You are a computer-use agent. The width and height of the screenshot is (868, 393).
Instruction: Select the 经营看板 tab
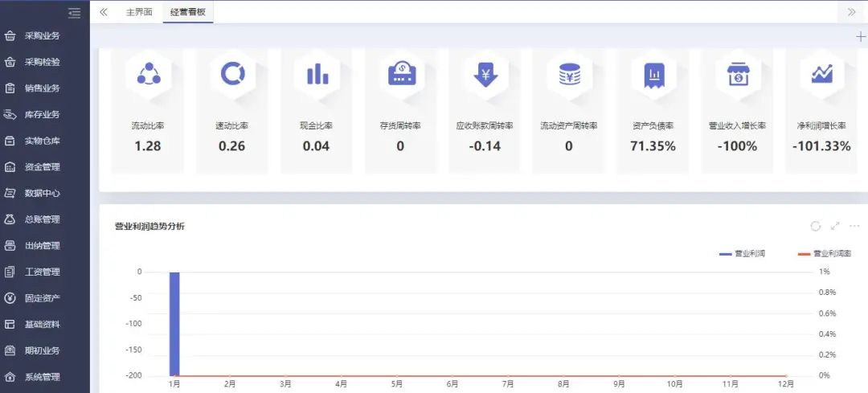[x=188, y=12]
